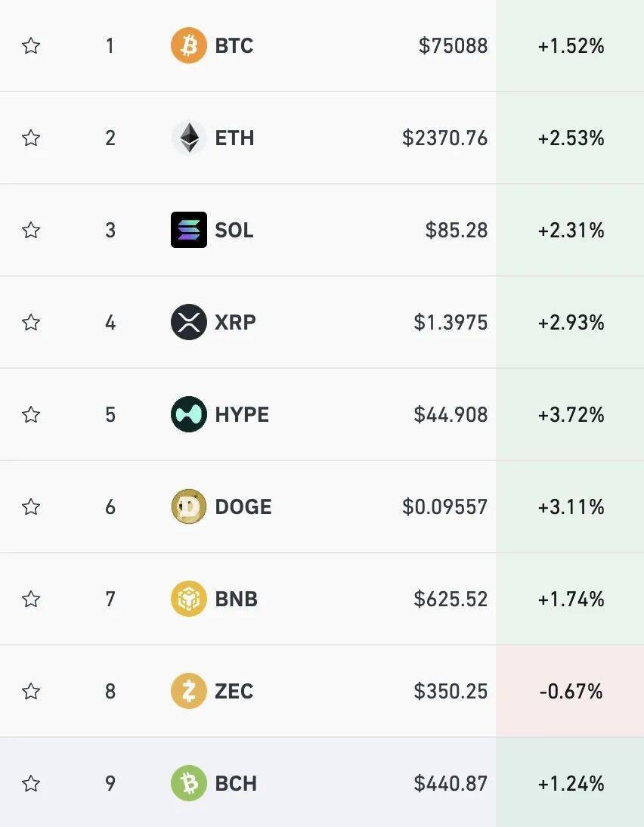Click the Dogecoin DOGE coin icon
This screenshot has height=827, width=644.
click(188, 506)
